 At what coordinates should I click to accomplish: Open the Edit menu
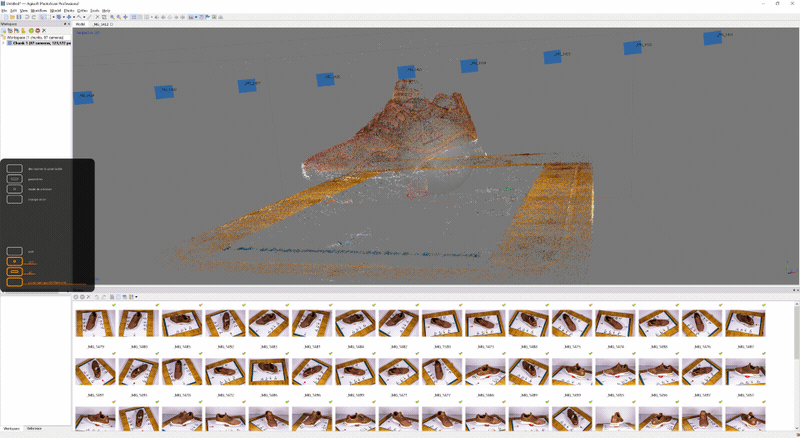click(14, 10)
